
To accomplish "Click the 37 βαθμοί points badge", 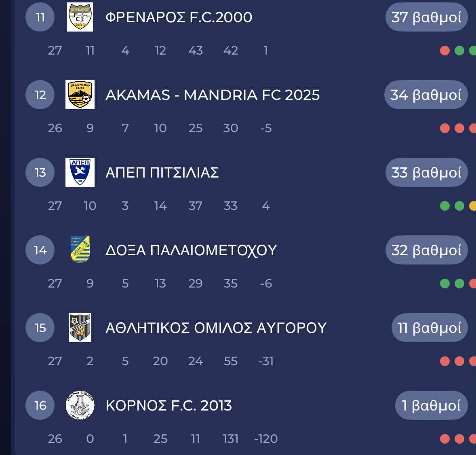I will [x=427, y=17].
